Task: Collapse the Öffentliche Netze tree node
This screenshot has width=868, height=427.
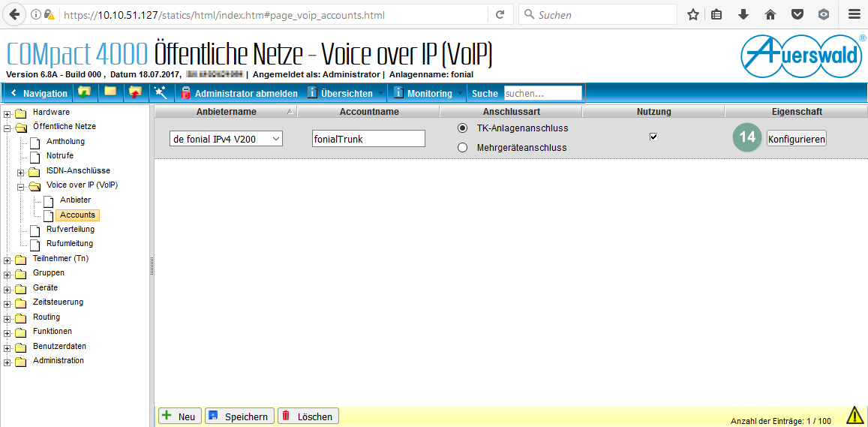Action: [x=8, y=129]
